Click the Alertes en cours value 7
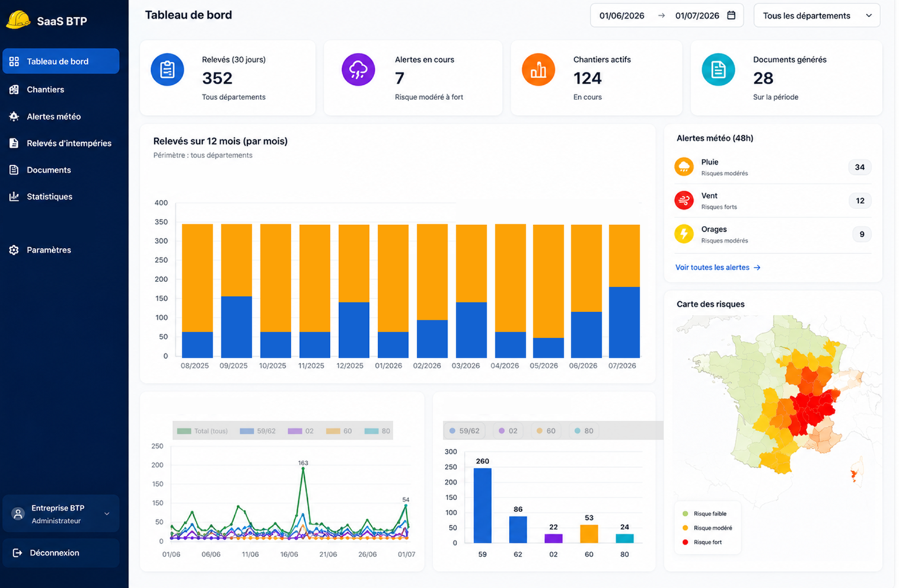The width and height of the screenshot is (899, 588). [400, 78]
